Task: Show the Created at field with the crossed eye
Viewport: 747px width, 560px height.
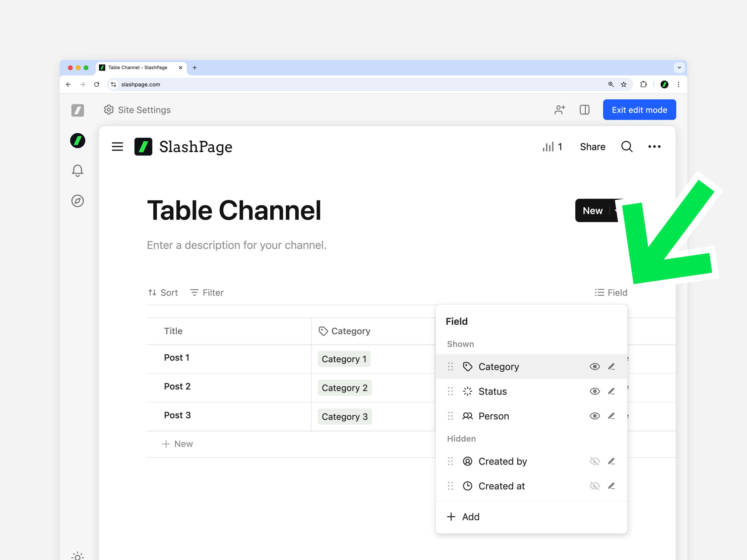Action: point(595,486)
